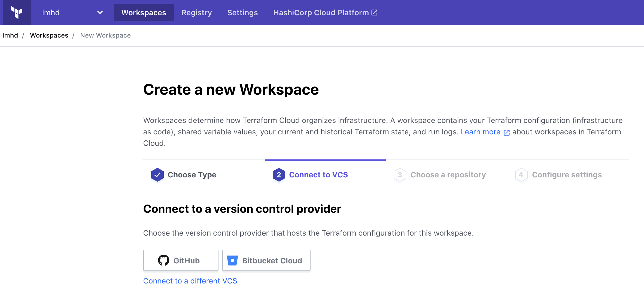This screenshot has width=644, height=290.
Task: Activate the Connect to VCS step
Action: pos(318,175)
